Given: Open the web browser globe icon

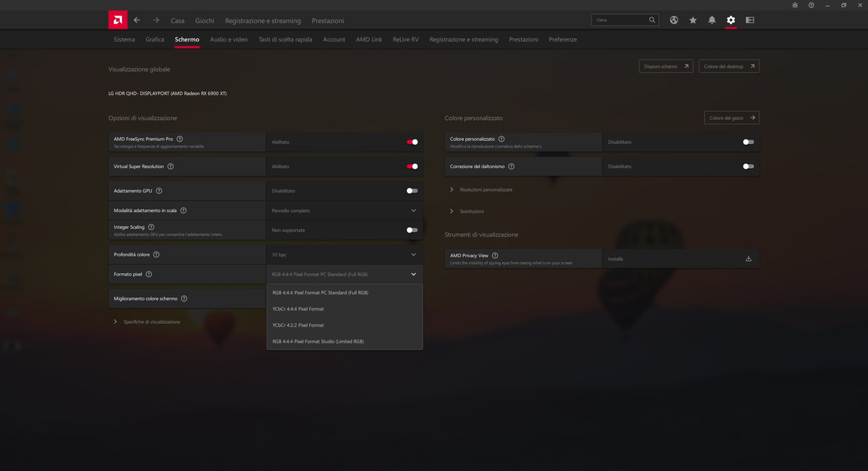Looking at the screenshot, I should pyautogui.click(x=674, y=20).
